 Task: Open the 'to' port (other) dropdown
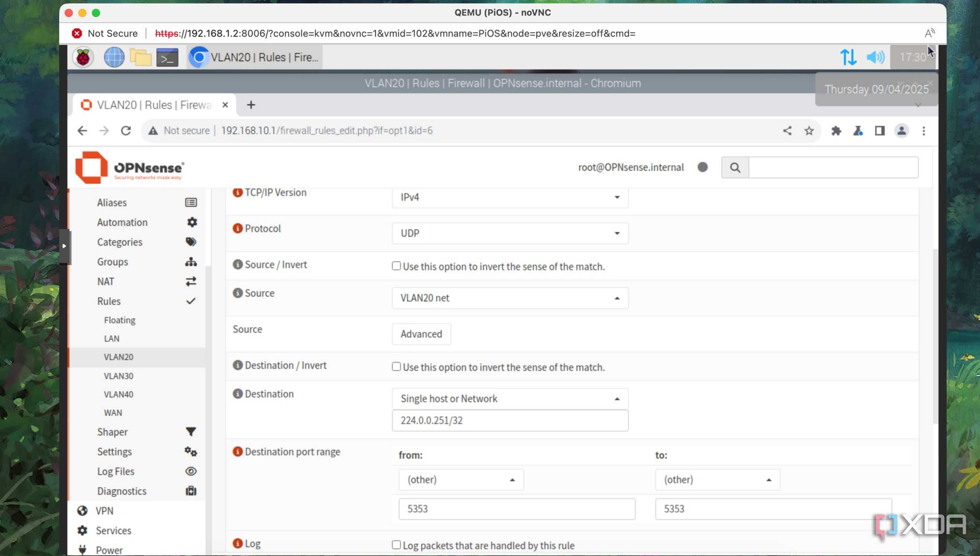point(717,479)
